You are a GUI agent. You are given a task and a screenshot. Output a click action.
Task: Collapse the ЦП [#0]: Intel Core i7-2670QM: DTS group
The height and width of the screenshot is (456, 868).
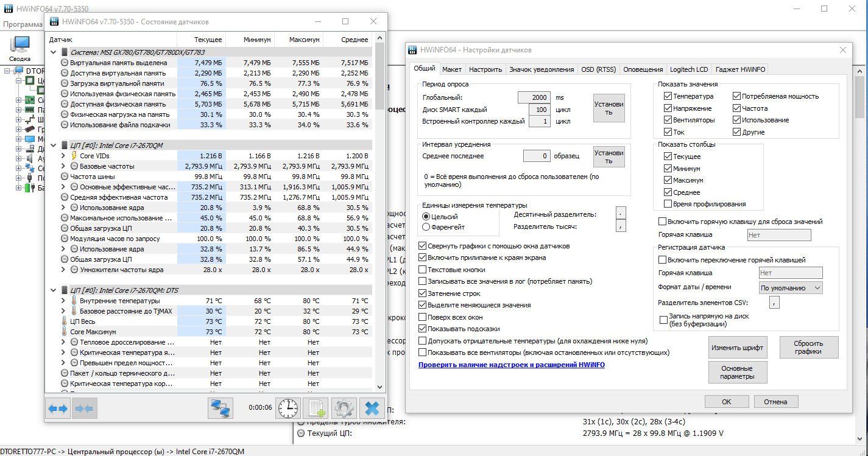point(54,290)
